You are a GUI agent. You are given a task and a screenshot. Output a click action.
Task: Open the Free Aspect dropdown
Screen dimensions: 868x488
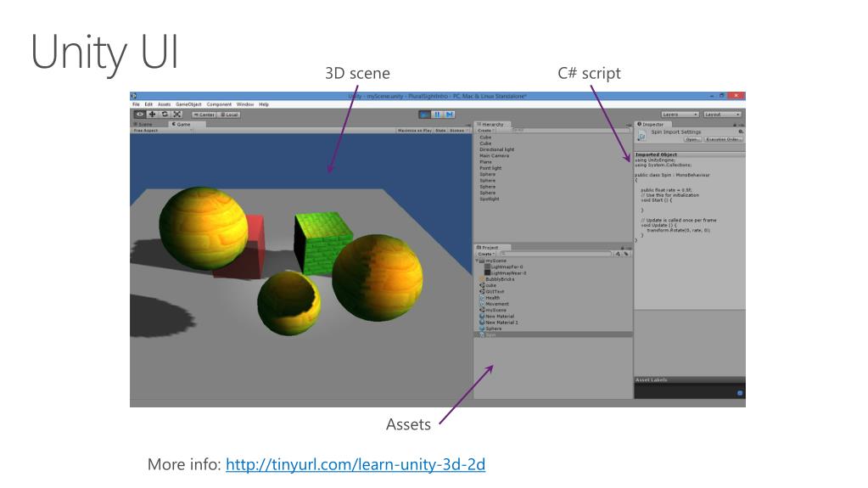coord(163,131)
